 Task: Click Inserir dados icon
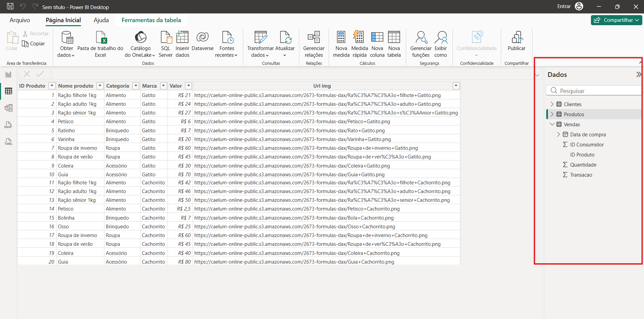(182, 44)
